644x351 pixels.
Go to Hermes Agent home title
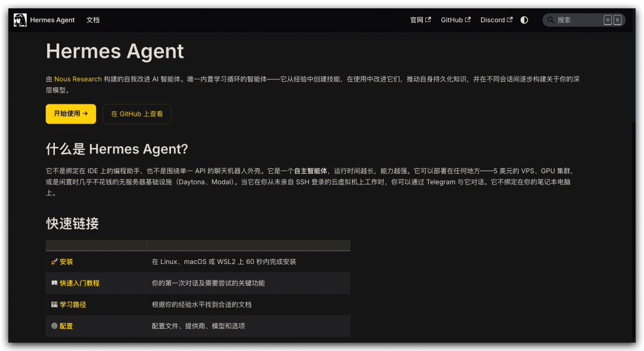click(52, 20)
